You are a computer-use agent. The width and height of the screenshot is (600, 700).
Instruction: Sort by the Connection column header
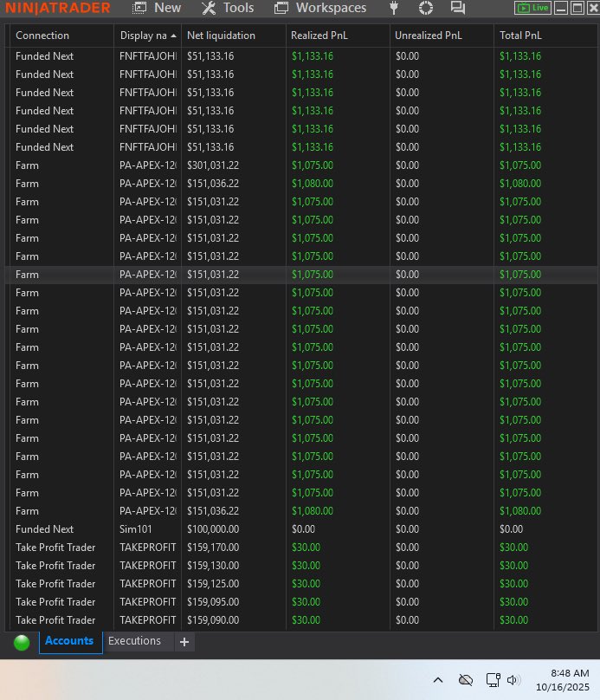point(61,36)
